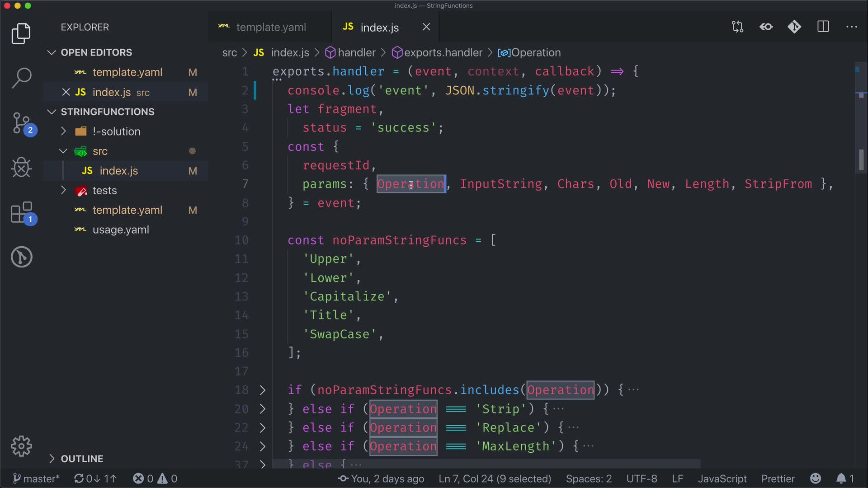The height and width of the screenshot is (488, 868).
Task: Unfold the collapsed 'Strip' else-if block
Action: [263, 409]
